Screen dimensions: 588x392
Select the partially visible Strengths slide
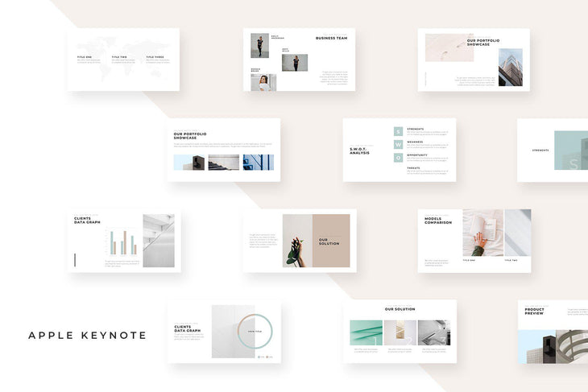pos(553,151)
